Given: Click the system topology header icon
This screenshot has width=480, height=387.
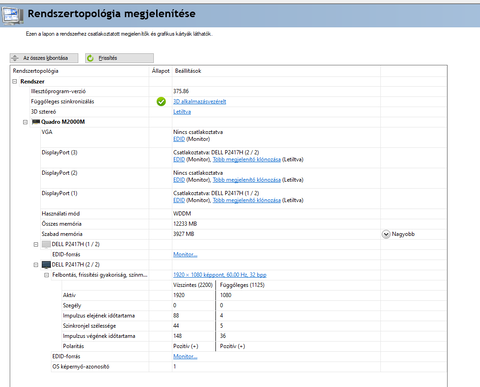Looking at the screenshot, I should pyautogui.click(x=12, y=15).
